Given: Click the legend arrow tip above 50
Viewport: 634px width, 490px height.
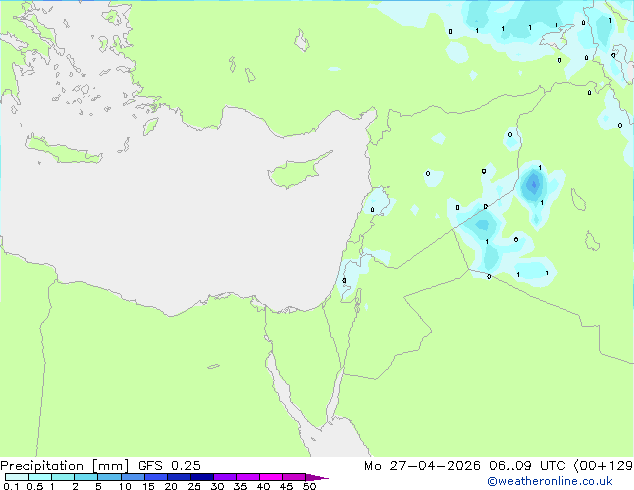Looking at the screenshot, I should pyautogui.click(x=317, y=477).
